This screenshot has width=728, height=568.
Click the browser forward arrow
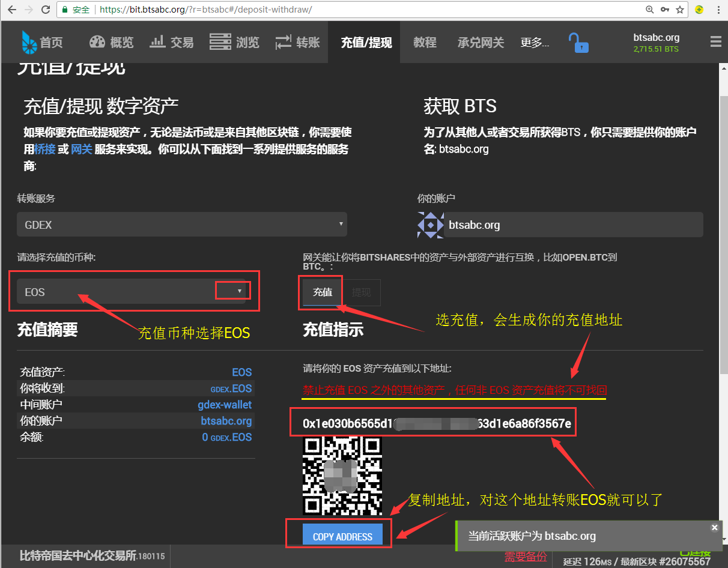pyautogui.click(x=28, y=10)
